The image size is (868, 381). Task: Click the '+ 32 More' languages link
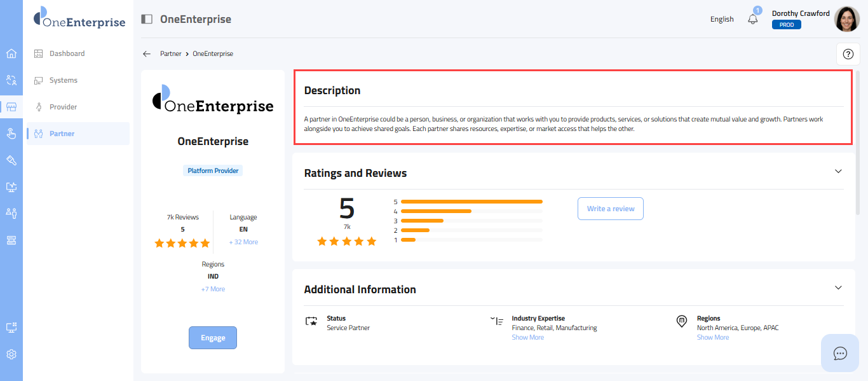point(243,242)
